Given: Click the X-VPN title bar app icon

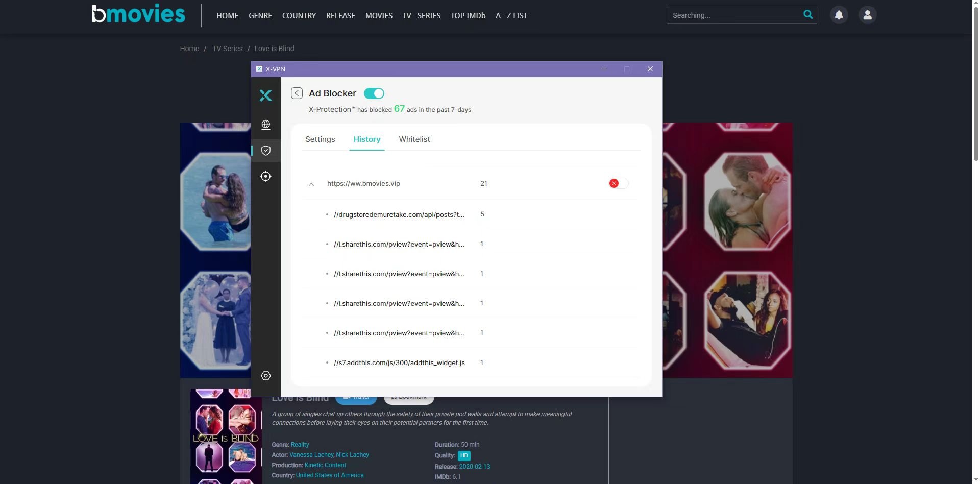Looking at the screenshot, I should coord(259,69).
